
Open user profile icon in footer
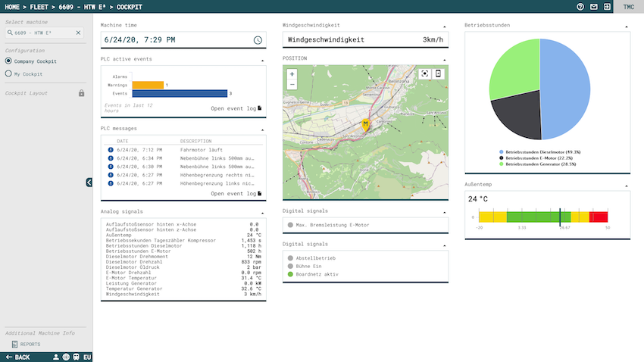(x=56, y=357)
